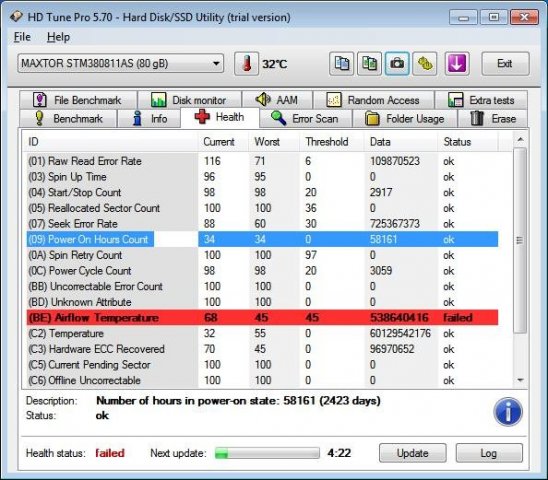
Task: Copy info to clipboard toolbar icon
Action: (341, 64)
